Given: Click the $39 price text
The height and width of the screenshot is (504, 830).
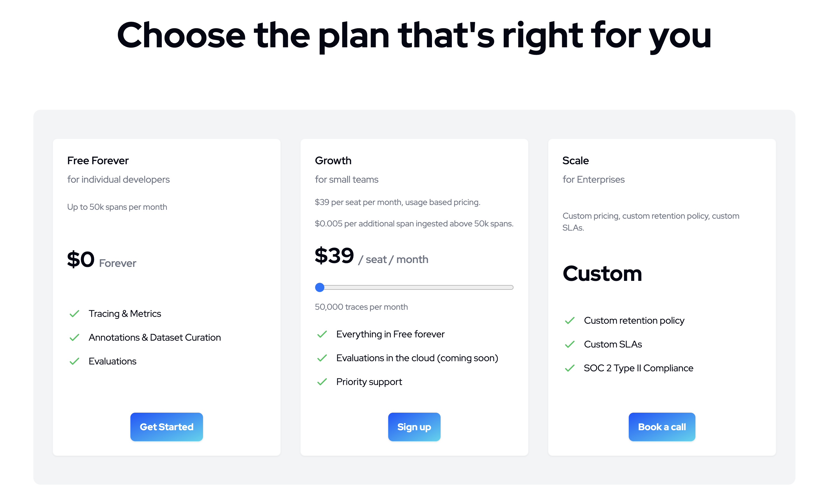Looking at the screenshot, I should 334,256.
